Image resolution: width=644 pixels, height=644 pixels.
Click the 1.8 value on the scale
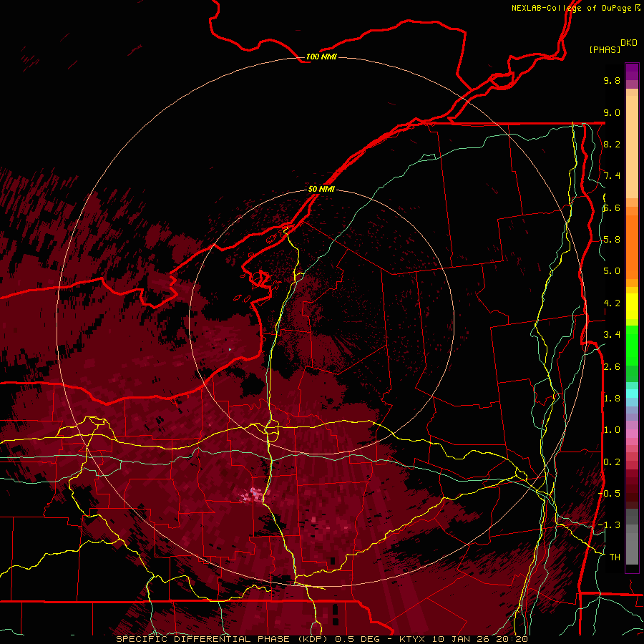(612, 399)
